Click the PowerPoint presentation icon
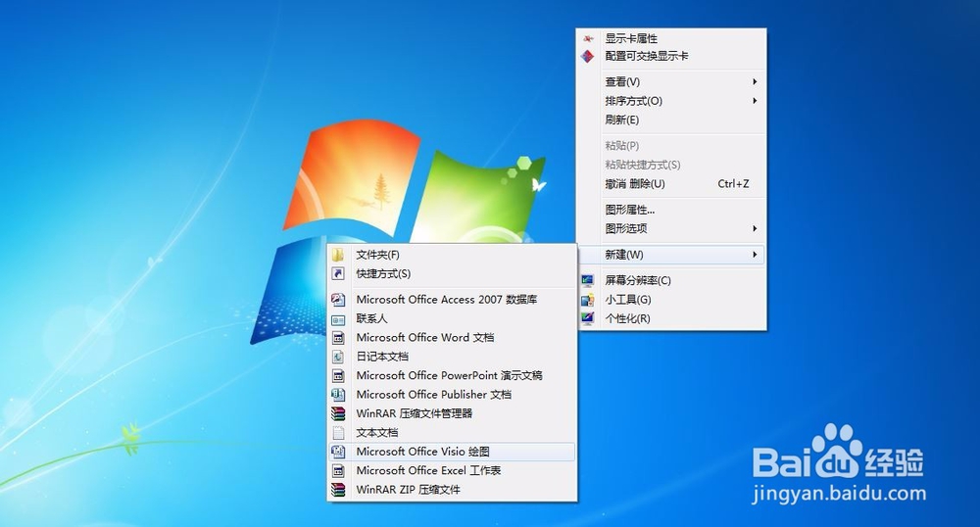 (338, 376)
